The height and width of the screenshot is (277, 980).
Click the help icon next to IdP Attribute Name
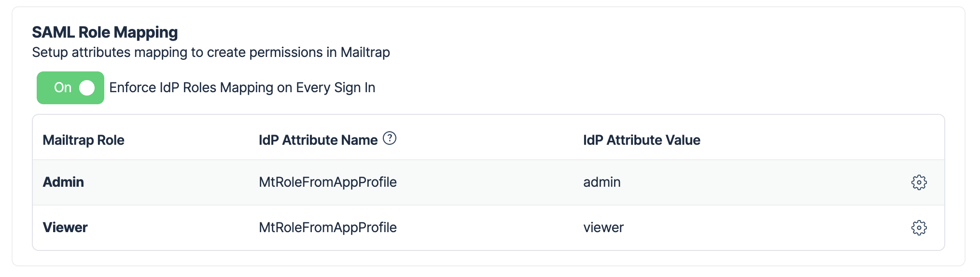point(390,138)
